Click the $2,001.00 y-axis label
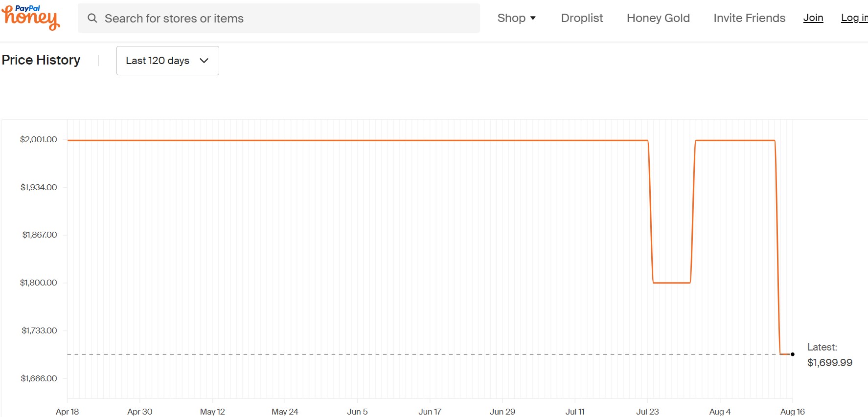This screenshot has width=868, height=417. click(39, 139)
